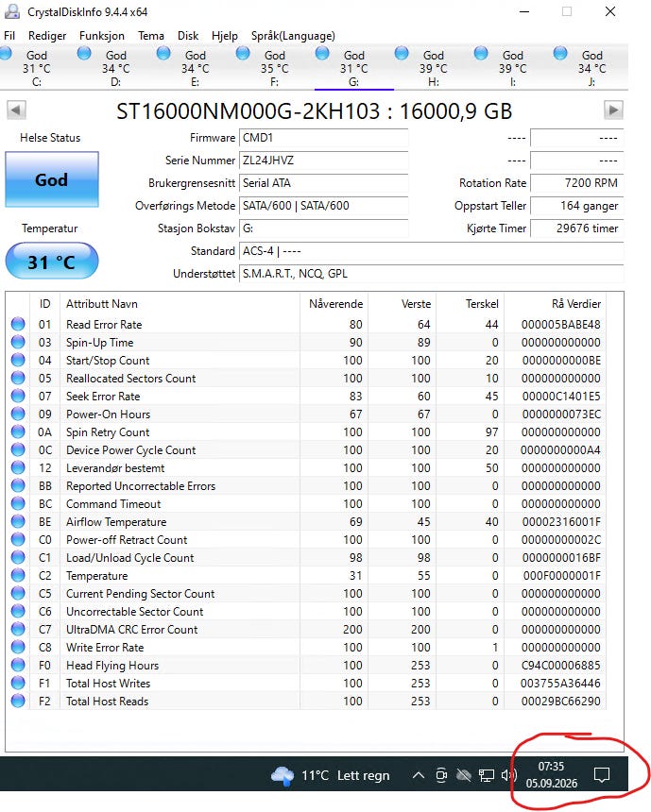Click status orb for Airflow Temperature

coord(18,521)
